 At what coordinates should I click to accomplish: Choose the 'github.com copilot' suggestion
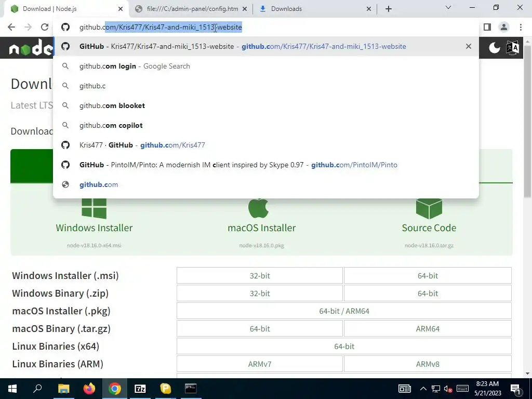[x=266, y=125]
